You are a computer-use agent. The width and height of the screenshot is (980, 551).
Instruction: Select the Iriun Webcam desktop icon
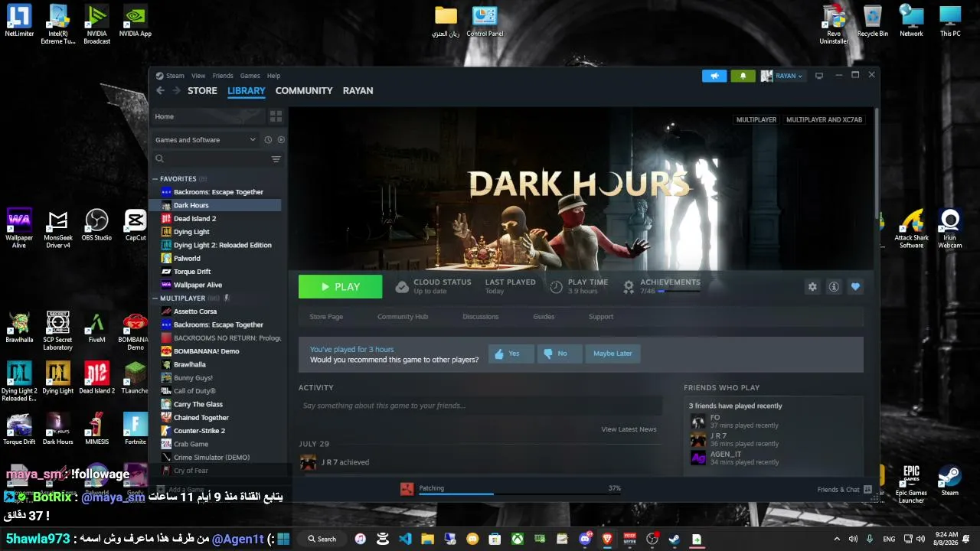(x=950, y=229)
